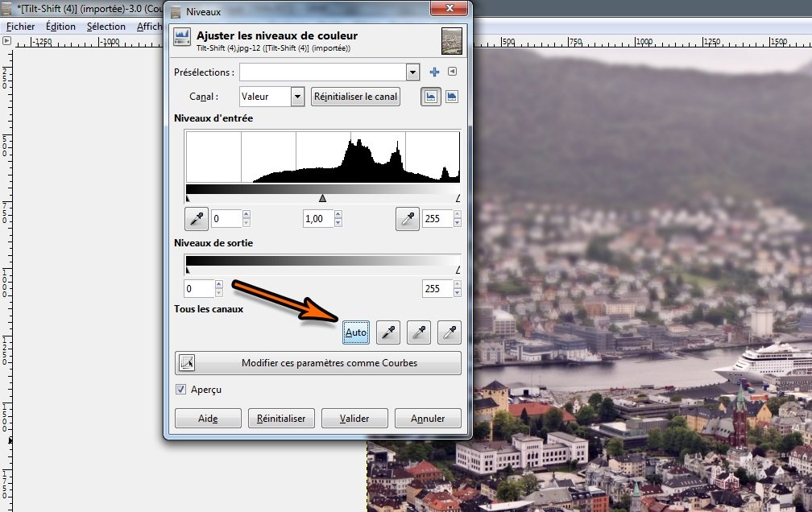Pick the white point eyedropper for input levels
Screen dimensions: 812x512
[x=408, y=219]
